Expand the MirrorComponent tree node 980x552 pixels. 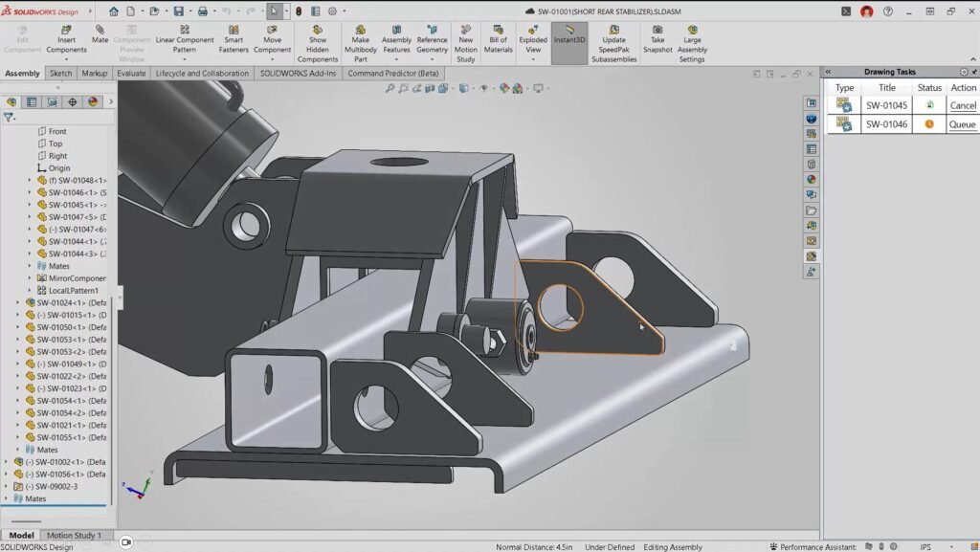click(x=29, y=277)
